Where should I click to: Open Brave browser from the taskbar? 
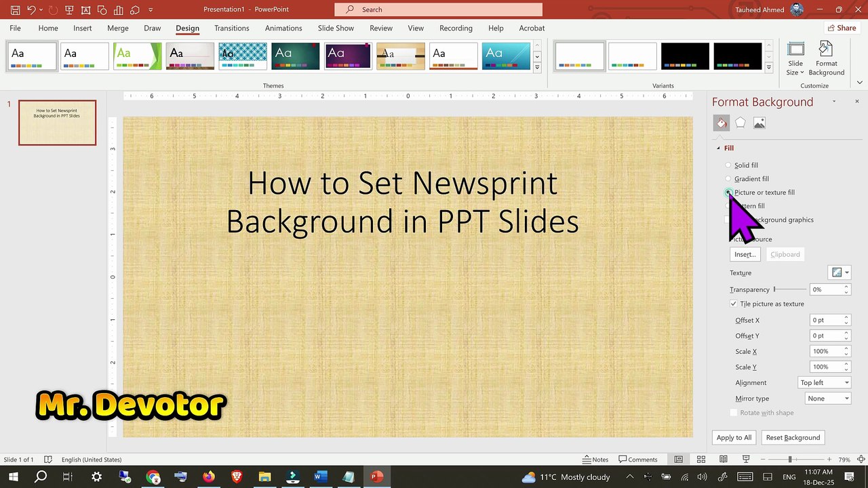tap(236, 476)
